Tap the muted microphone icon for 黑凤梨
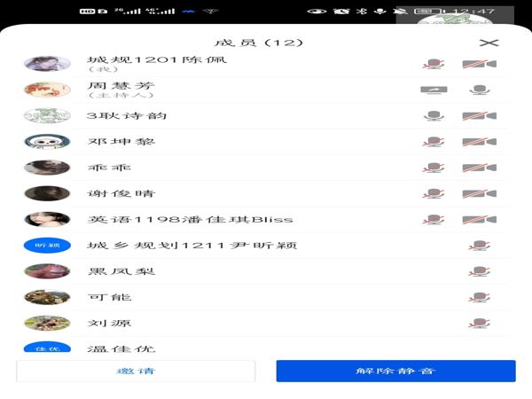The image size is (532, 399). pos(479,271)
